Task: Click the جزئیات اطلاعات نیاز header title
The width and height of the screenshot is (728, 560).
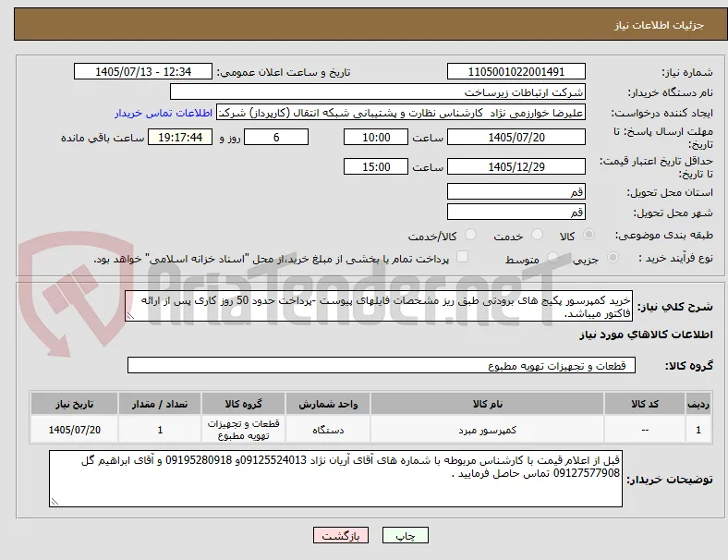Action: [x=660, y=25]
